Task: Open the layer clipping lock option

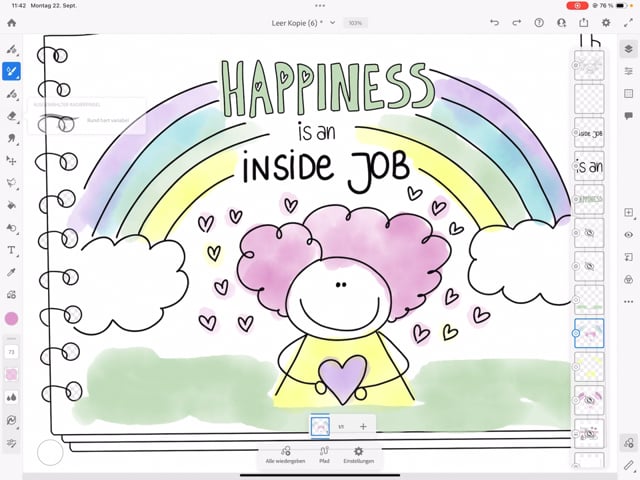Action: [x=629, y=280]
